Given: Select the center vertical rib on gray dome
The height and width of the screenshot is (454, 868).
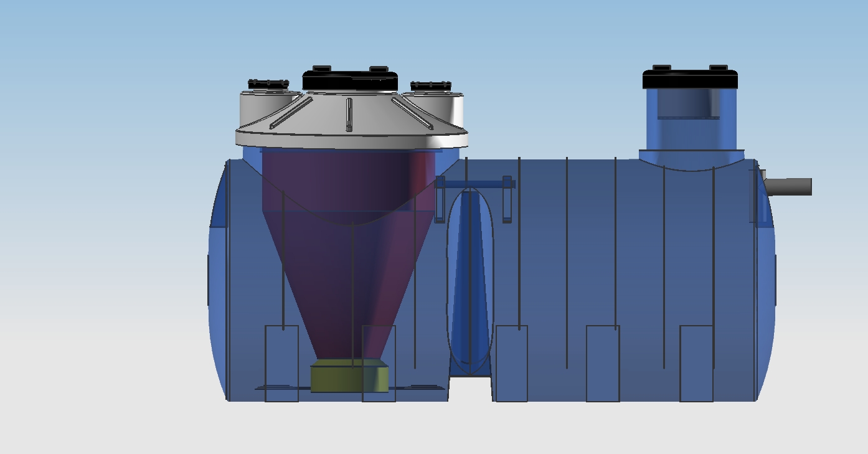Looking at the screenshot, I should (349, 114).
